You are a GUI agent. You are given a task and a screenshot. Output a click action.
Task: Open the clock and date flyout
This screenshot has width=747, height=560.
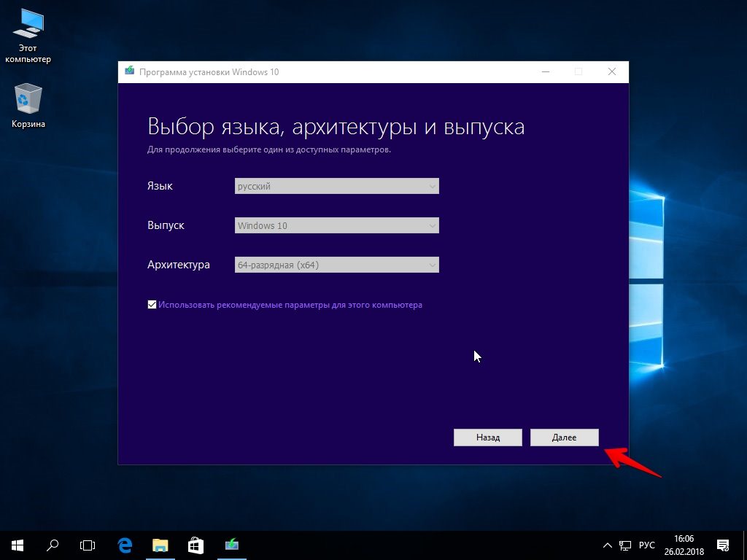684,545
